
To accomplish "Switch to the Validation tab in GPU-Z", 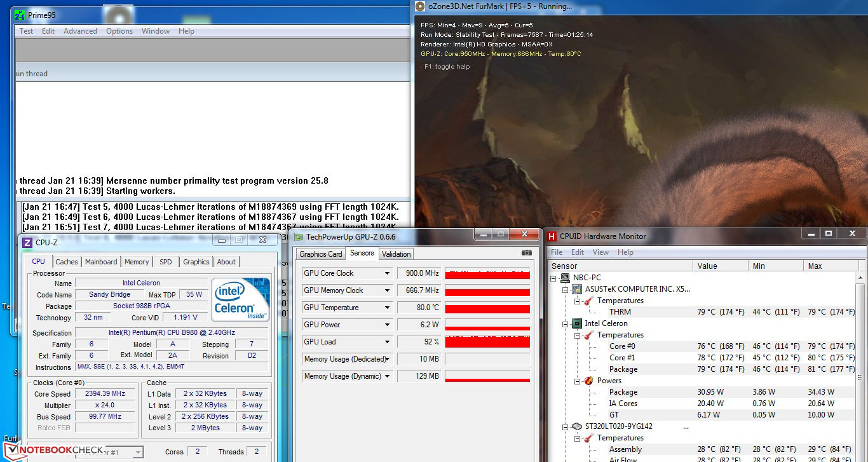I will click(397, 254).
